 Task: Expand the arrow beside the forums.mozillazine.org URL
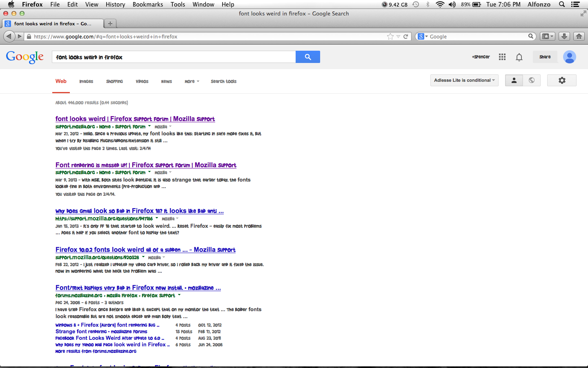[179, 295]
